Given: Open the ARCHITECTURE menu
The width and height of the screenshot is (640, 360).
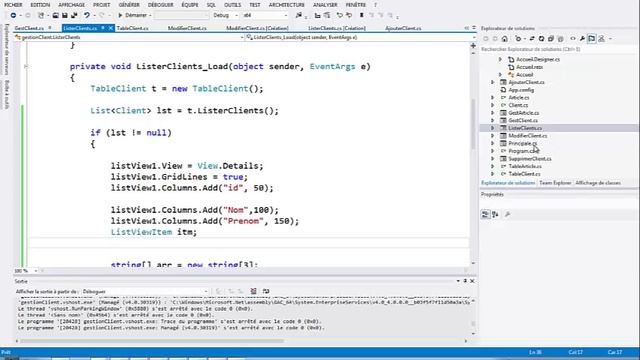Looking at the screenshot, I should pyautogui.click(x=287, y=5).
